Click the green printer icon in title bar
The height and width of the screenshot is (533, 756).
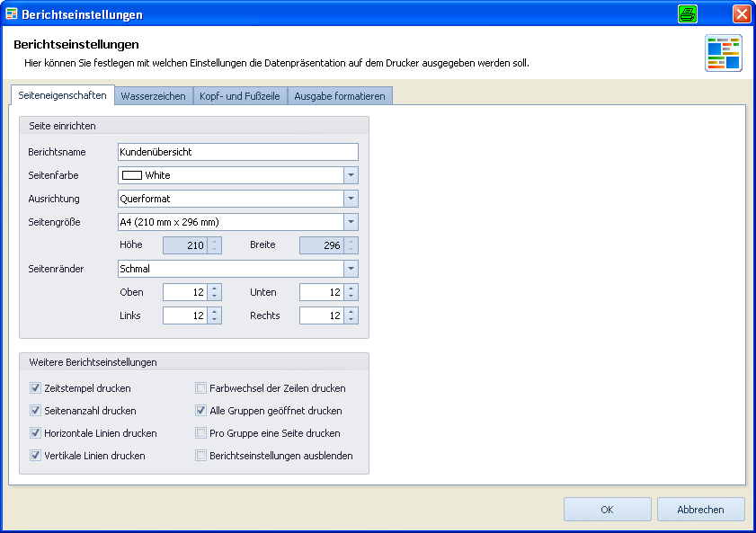(687, 14)
